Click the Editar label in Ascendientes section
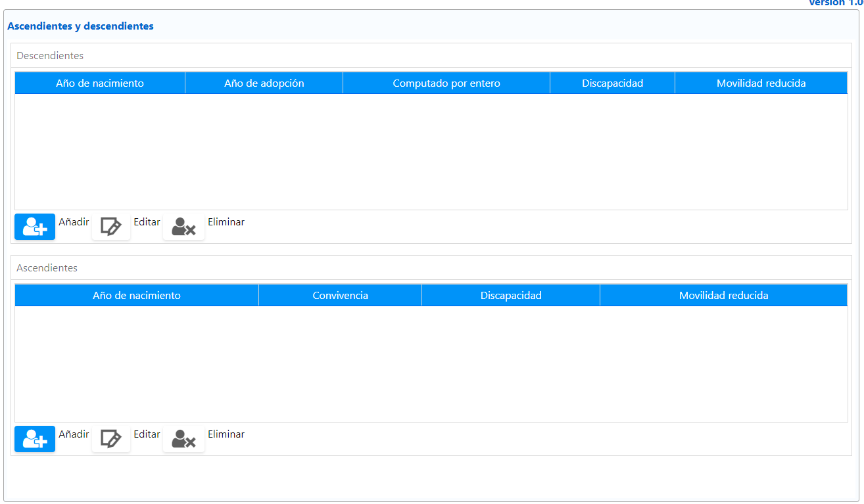The image size is (864, 504). (147, 434)
